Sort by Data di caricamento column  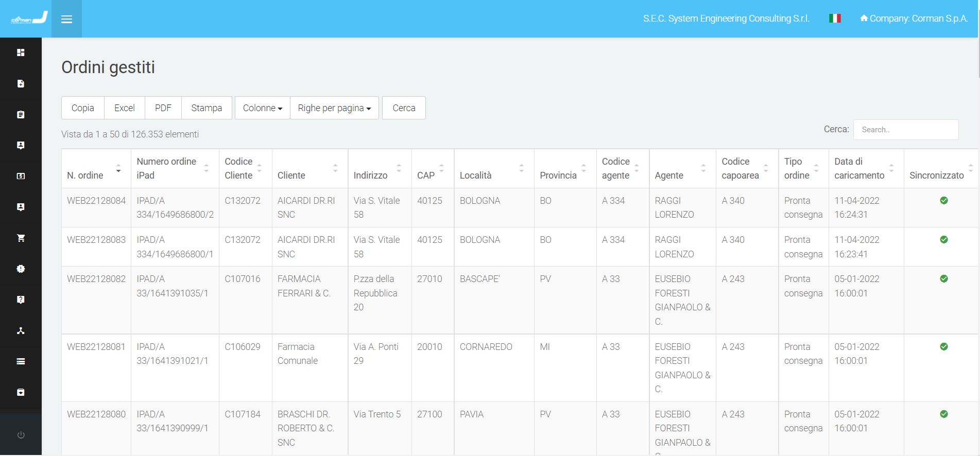coord(867,169)
